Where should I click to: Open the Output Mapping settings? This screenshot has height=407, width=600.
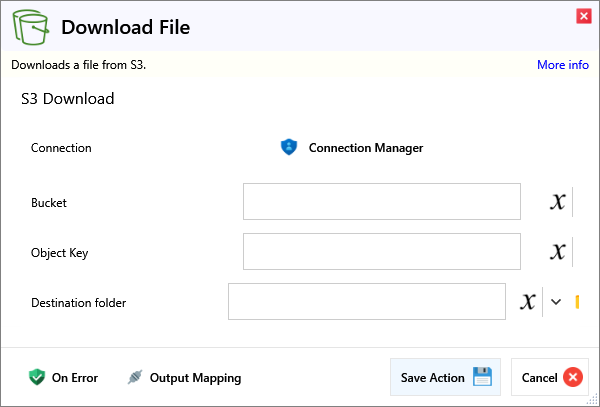click(195, 378)
